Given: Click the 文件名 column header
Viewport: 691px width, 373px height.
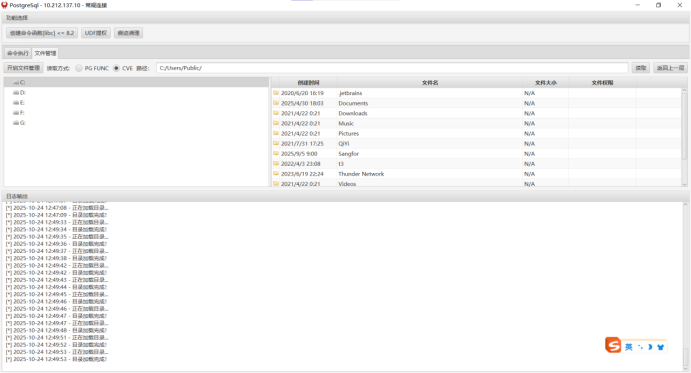Looking at the screenshot, I should (430, 82).
